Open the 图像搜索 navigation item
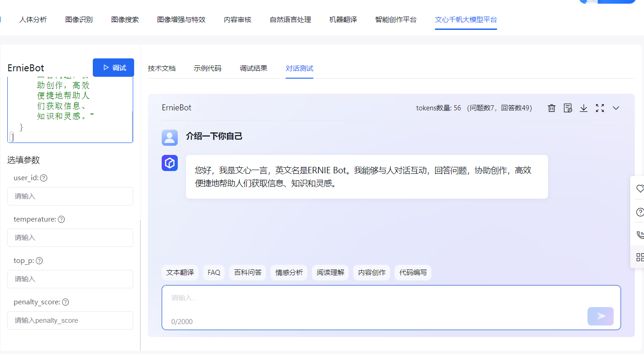The height and width of the screenshot is (354, 644). click(x=125, y=20)
